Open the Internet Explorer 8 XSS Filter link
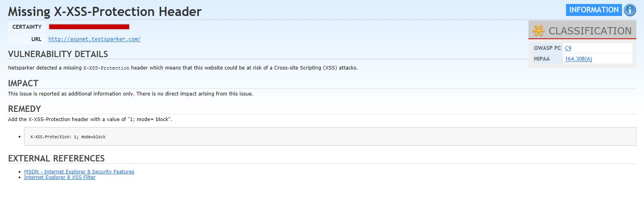The width and height of the screenshot is (644, 201). coord(60,177)
